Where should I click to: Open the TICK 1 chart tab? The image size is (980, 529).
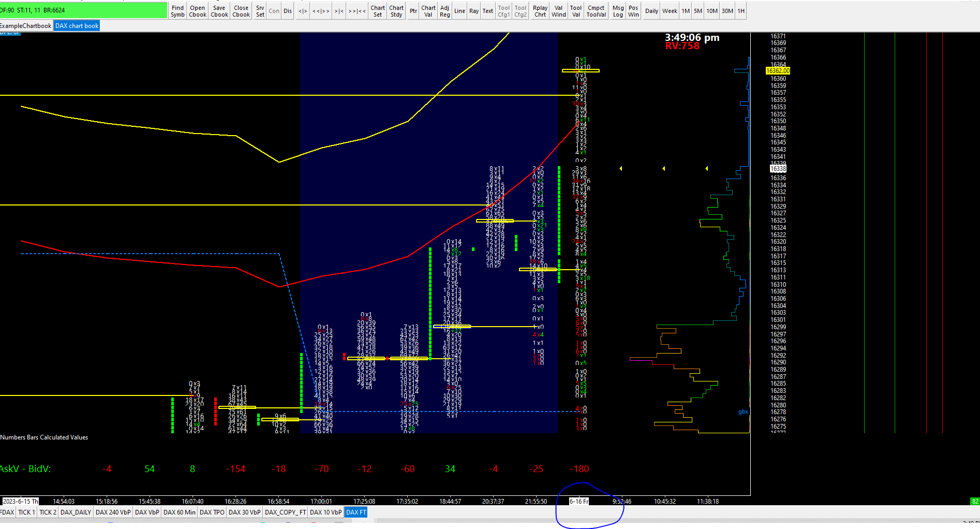pos(27,512)
